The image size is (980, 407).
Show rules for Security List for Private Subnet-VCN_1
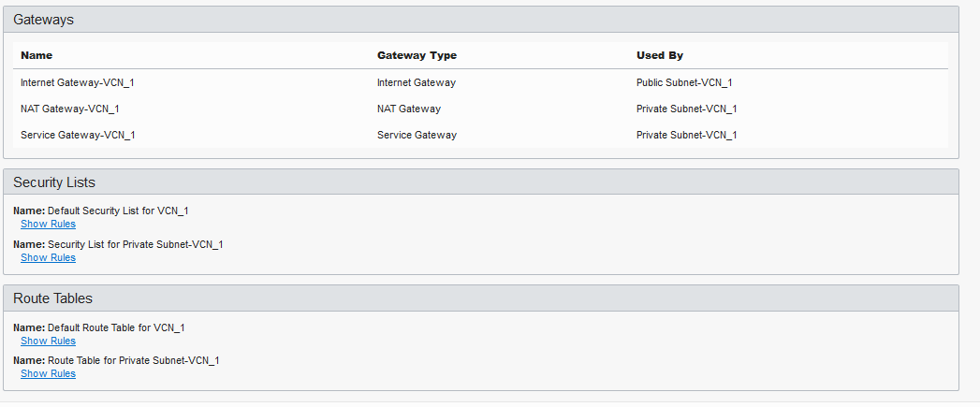tap(48, 257)
